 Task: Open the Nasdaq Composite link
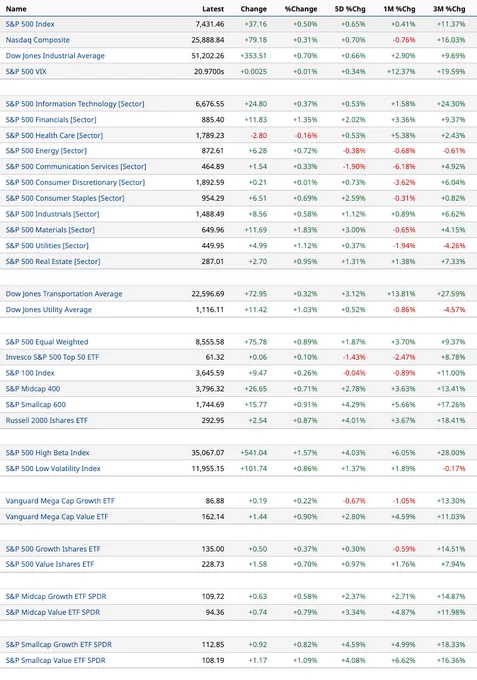click(x=38, y=40)
